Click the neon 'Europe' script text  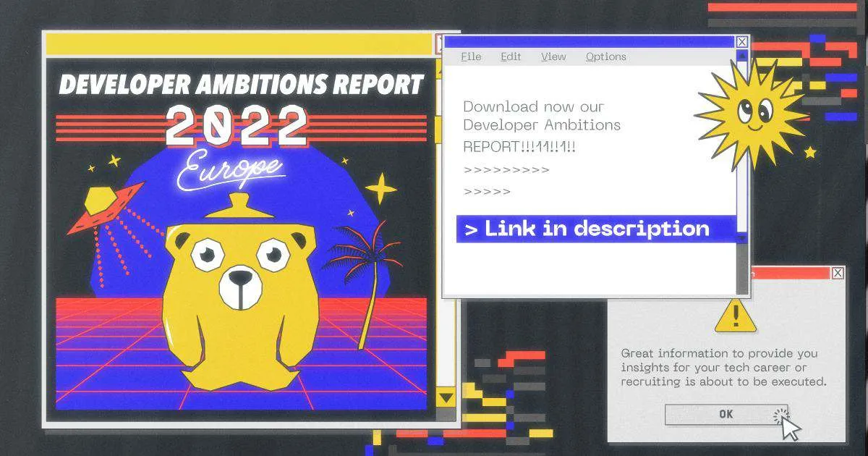click(230, 172)
